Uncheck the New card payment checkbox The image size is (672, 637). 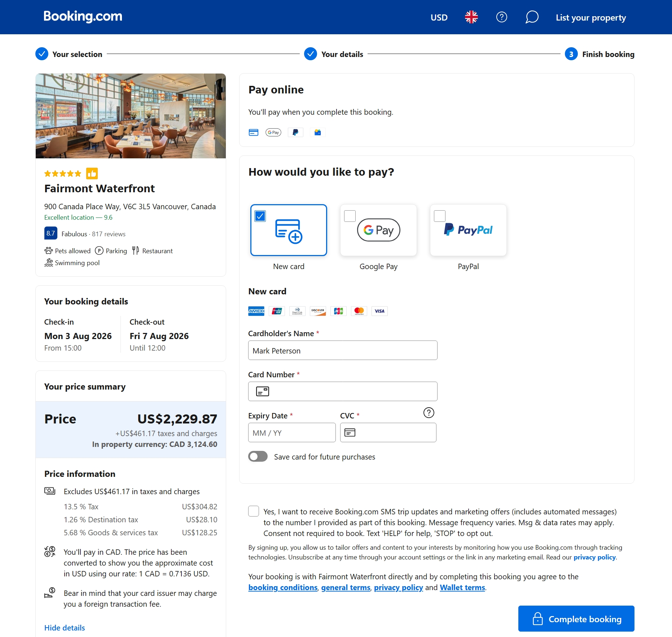pos(260,216)
